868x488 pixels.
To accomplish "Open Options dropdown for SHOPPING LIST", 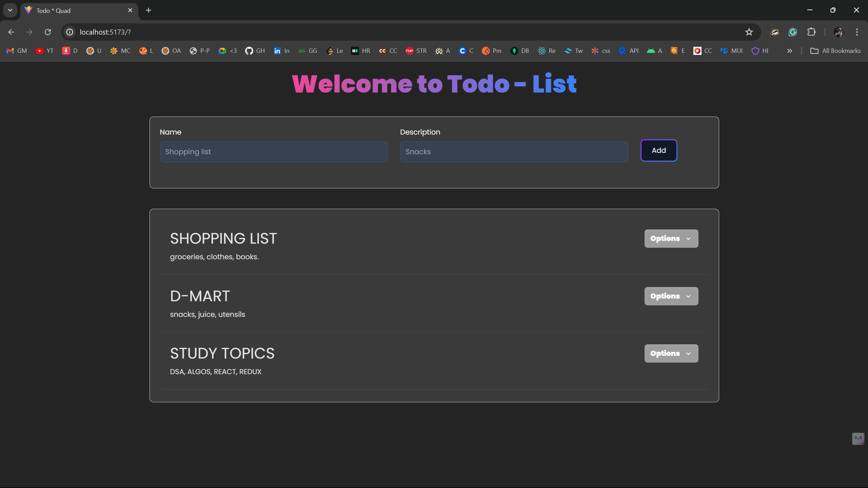I will (x=671, y=239).
